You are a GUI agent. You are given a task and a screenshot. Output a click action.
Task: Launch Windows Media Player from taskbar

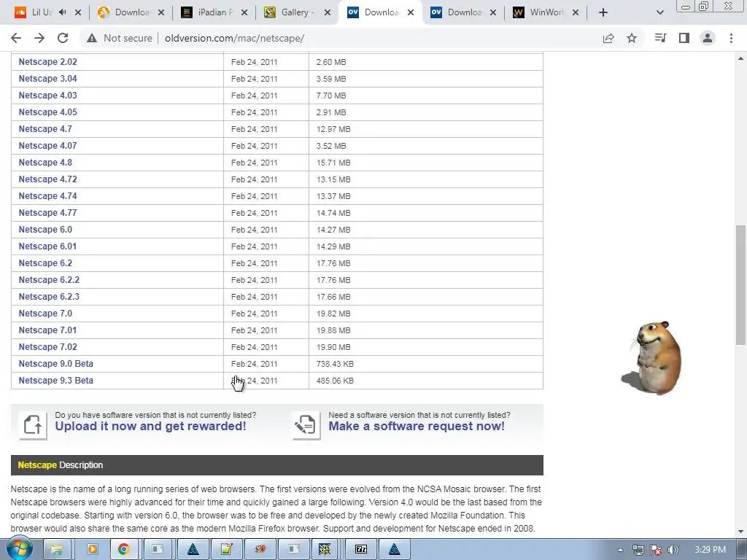92,549
